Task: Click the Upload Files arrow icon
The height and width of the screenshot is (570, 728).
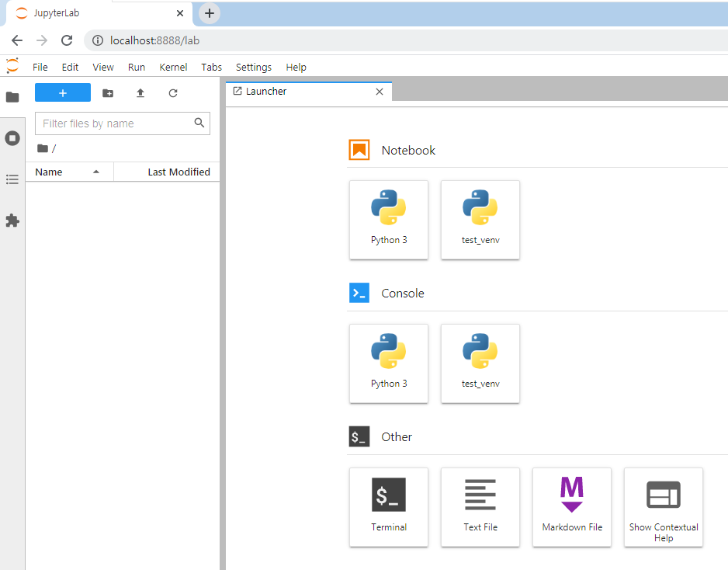Action: [x=140, y=93]
